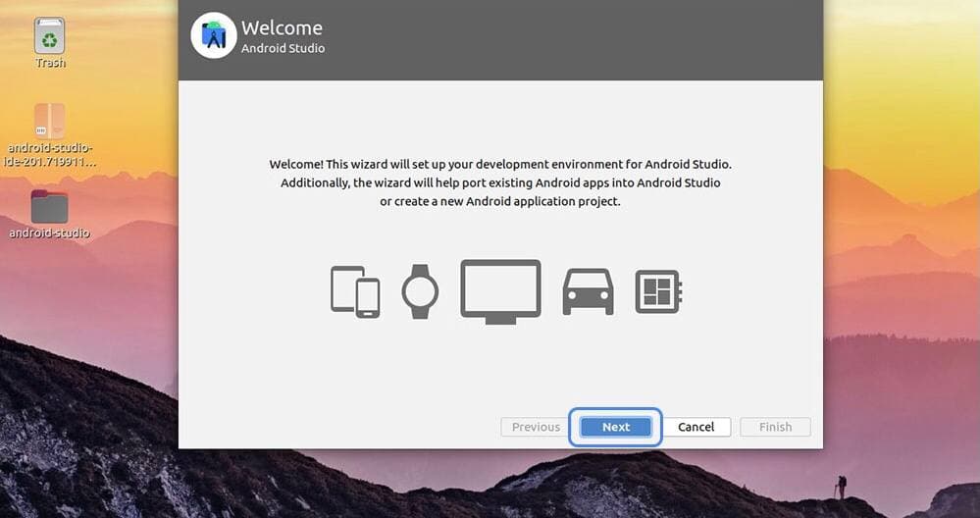The width and height of the screenshot is (980, 518).
Task: Click the line "or create a new Android application project."
Action: click(x=500, y=201)
